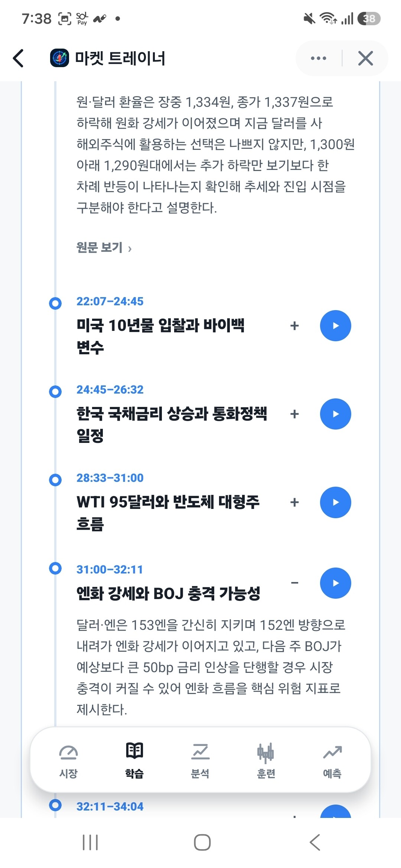Collapse the 엔화 강세와 BOJ 충격 가능성 summary

pos(294,583)
